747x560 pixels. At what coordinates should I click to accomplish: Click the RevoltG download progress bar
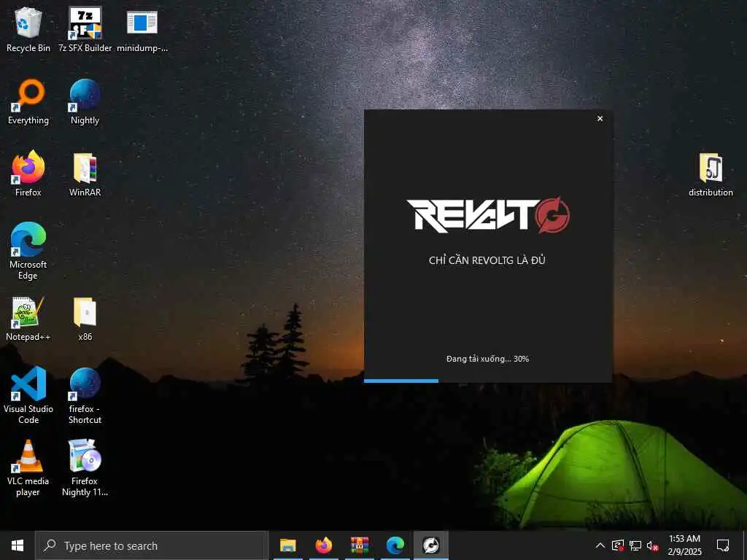click(488, 381)
